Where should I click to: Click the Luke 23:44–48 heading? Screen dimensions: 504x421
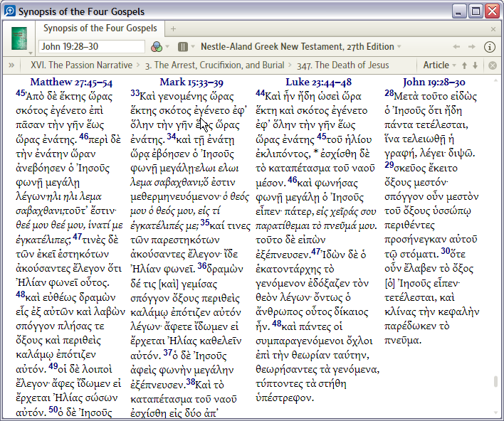click(x=318, y=82)
